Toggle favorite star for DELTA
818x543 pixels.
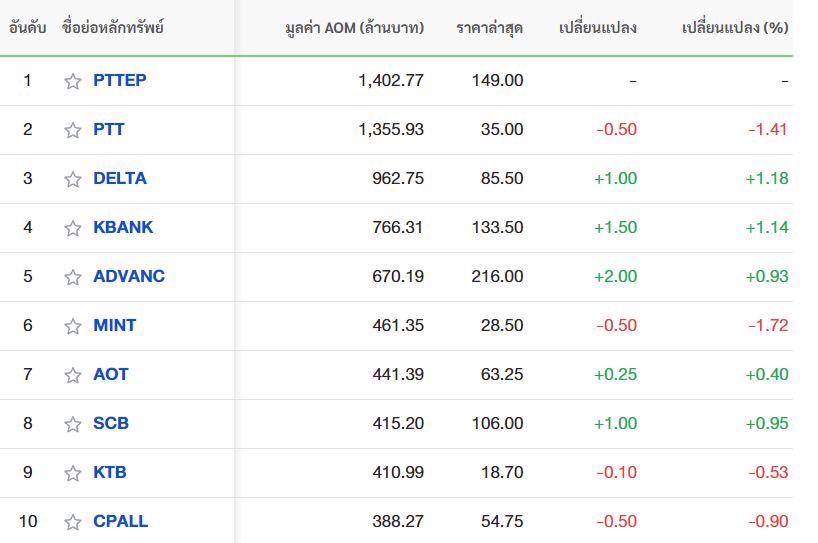73,179
